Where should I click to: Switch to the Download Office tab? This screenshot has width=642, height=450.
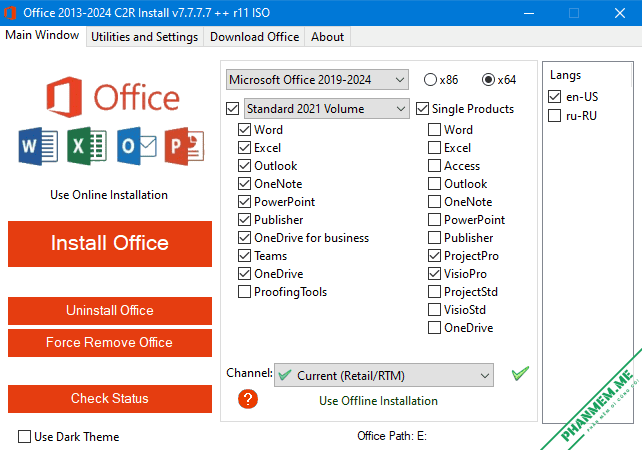click(254, 37)
